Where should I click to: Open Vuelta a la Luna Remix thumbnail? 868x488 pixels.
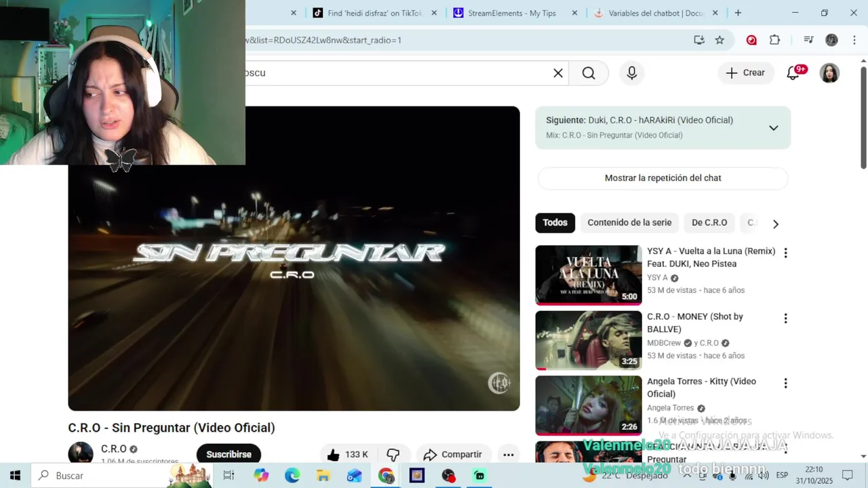coord(589,275)
